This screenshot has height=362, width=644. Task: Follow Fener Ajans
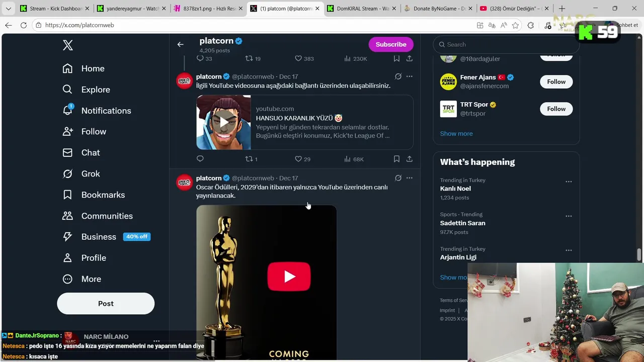[556, 81]
